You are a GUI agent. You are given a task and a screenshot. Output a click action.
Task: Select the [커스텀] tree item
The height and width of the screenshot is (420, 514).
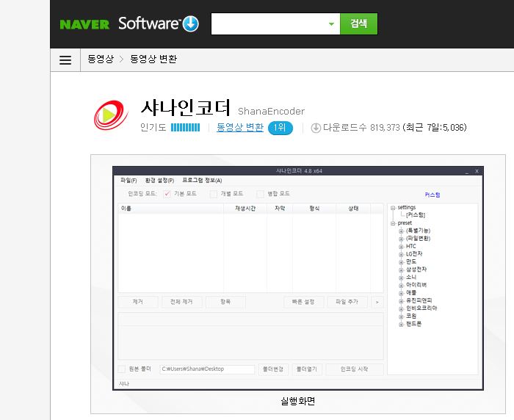(x=416, y=215)
